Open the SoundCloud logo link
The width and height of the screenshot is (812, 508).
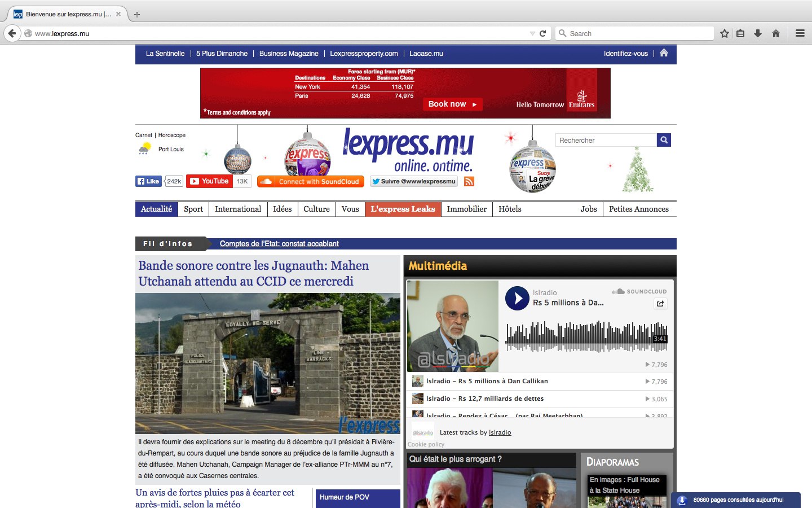[639, 291]
